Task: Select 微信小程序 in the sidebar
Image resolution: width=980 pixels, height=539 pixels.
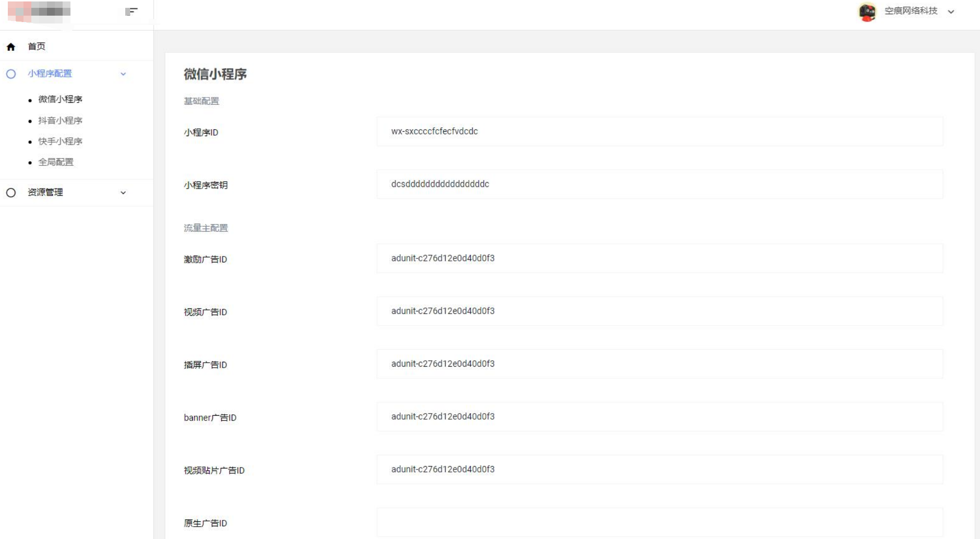Action: tap(60, 99)
